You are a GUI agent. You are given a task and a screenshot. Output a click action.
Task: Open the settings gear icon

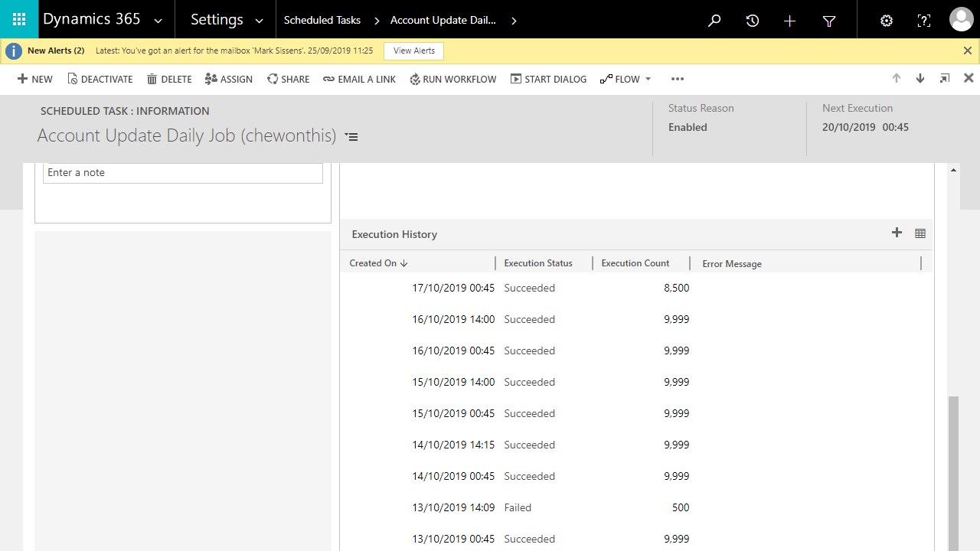tap(887, 21)
